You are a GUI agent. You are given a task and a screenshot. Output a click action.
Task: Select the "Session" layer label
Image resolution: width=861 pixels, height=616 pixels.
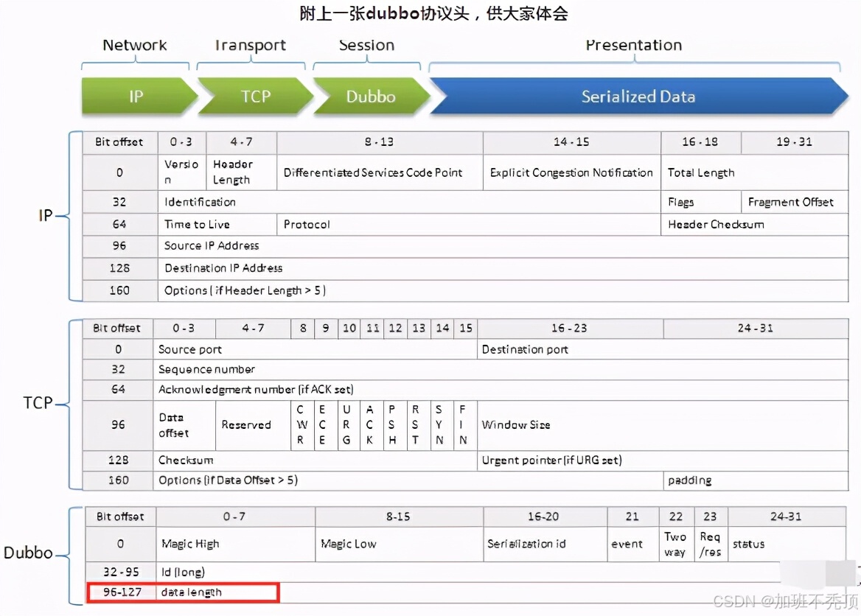coord(367,45)
